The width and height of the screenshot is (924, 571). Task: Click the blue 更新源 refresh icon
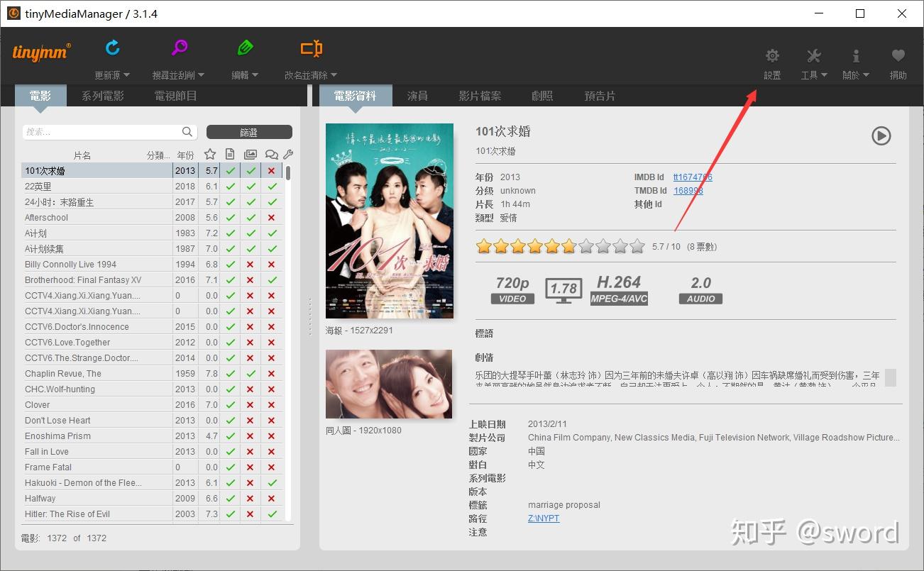[x=112, y=48]
